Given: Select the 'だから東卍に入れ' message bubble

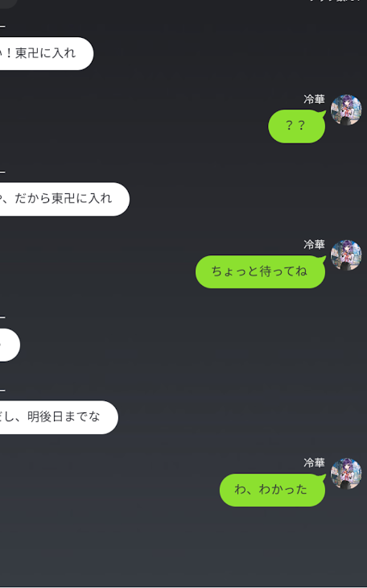Looking at the screenshot, I should (64, 199).
